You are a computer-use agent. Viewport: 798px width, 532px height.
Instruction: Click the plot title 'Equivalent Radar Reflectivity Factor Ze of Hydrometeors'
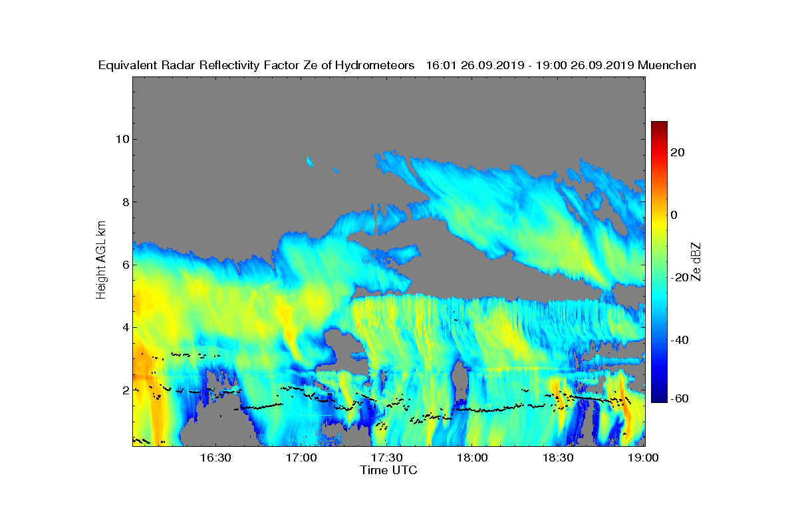pos(256,65)
